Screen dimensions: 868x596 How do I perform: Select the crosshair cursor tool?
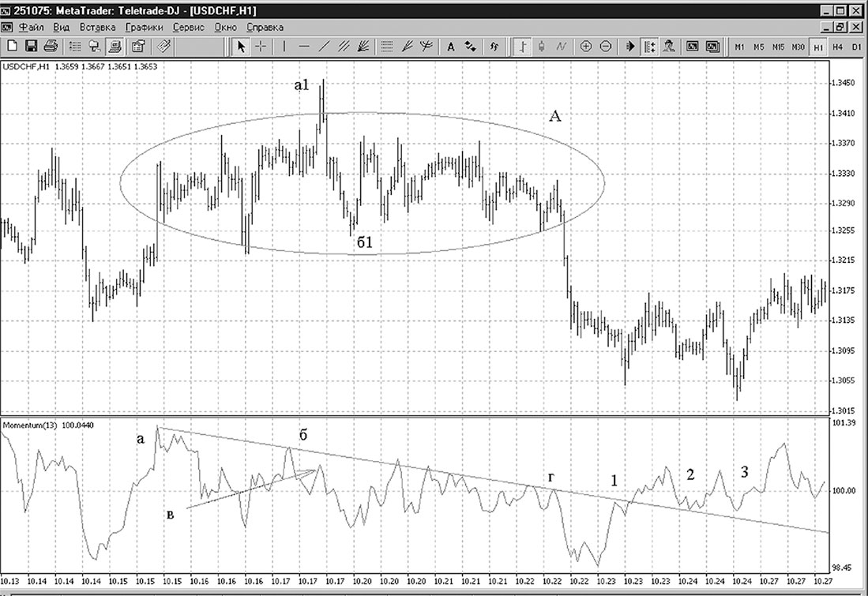coord(261,47)
